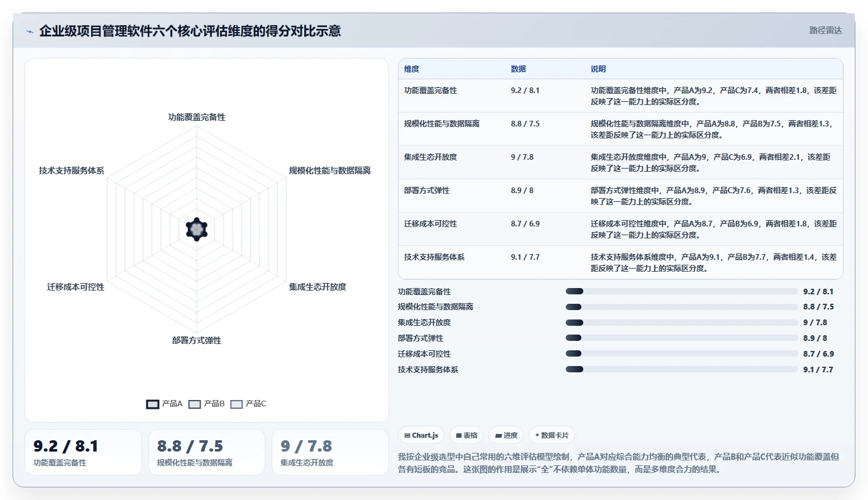Click radar axis label 集成生态开放度
This screenshot has height=500, width=868.
317,287
